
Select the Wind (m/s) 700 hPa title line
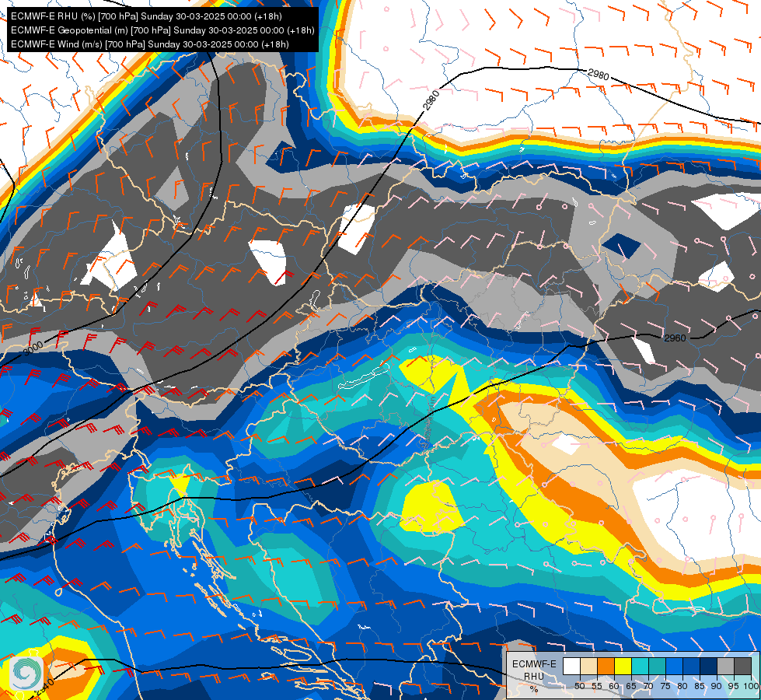[149, 44]
